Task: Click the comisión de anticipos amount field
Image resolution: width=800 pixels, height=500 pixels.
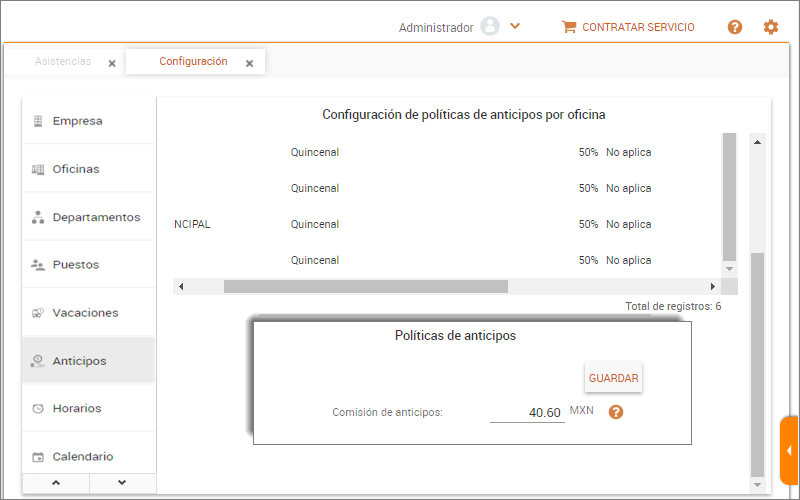Action: pos(527,412)
